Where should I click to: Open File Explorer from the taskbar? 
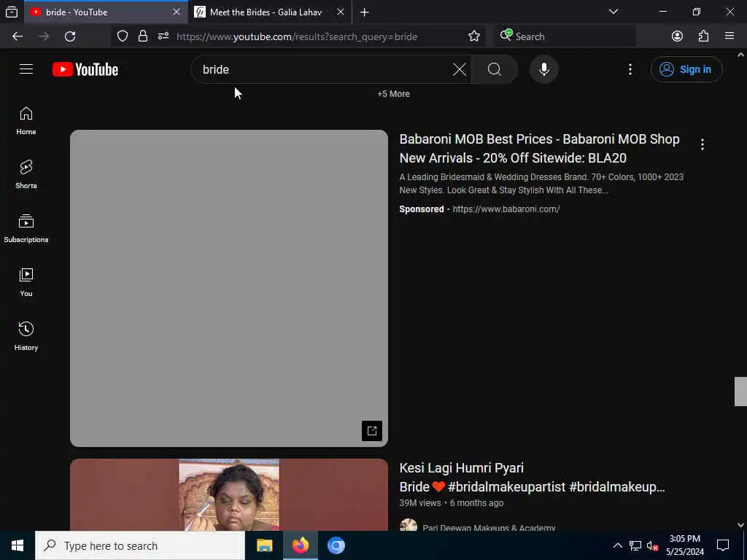(x=264, y=545)
